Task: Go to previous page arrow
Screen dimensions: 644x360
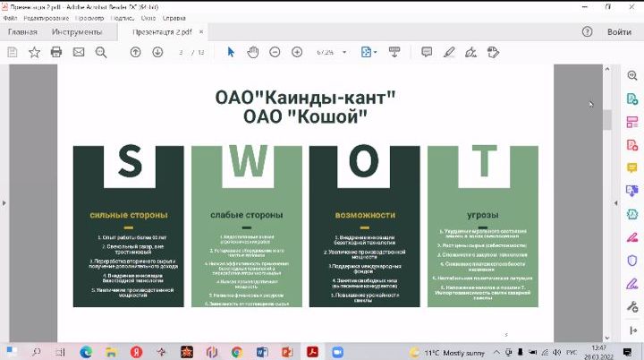Action: click(136, 52)
